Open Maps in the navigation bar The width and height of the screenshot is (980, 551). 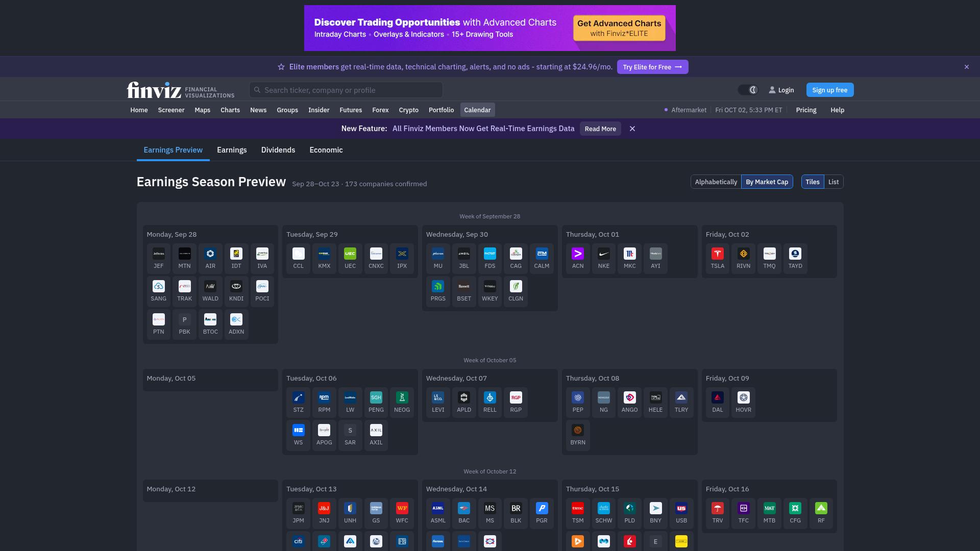pyautogui.click(x=202, y=110)
